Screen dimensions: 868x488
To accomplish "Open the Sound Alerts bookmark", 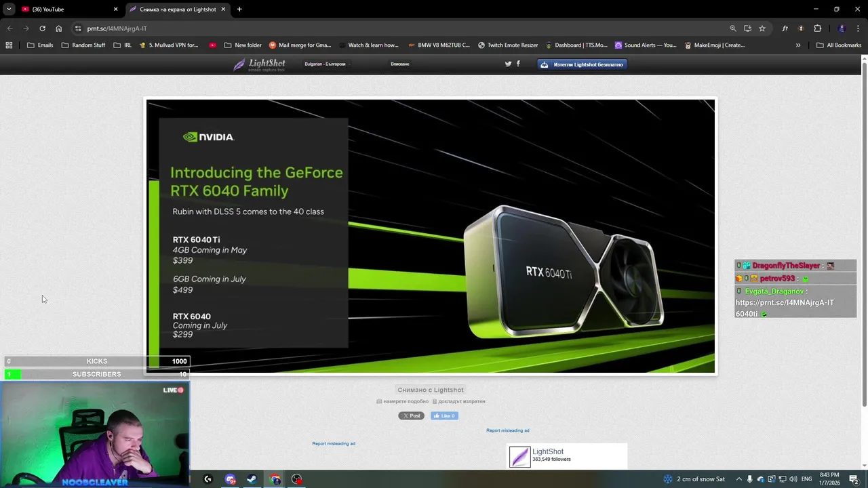I will point(646,45).
